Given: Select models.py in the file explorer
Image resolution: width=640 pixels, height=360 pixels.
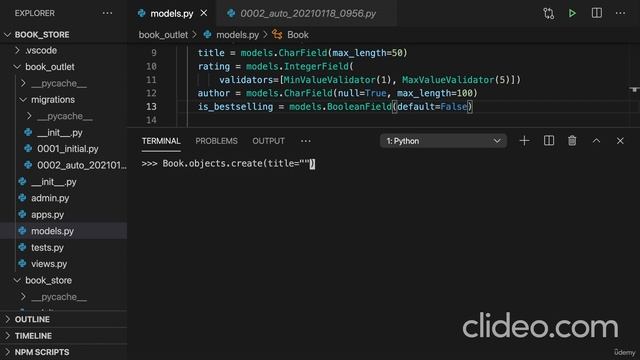Looking at the screenshot, I should [x=52, y=231].
